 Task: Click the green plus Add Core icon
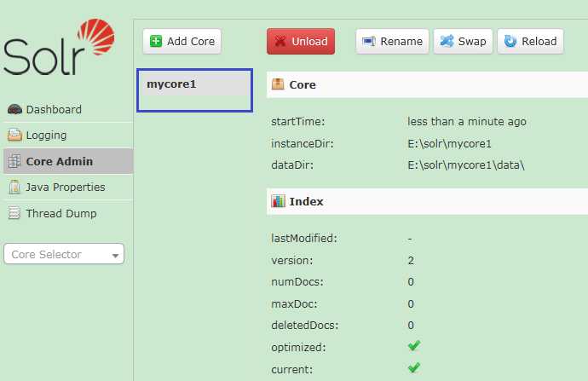pos(156,41)
